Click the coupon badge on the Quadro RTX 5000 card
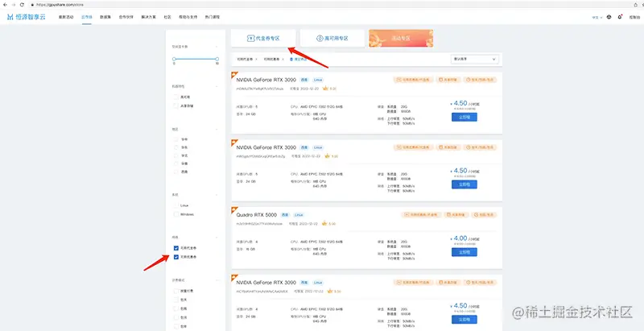Viewport: 644px width, 331px height. pyautogui.click(x=421, y=214)
